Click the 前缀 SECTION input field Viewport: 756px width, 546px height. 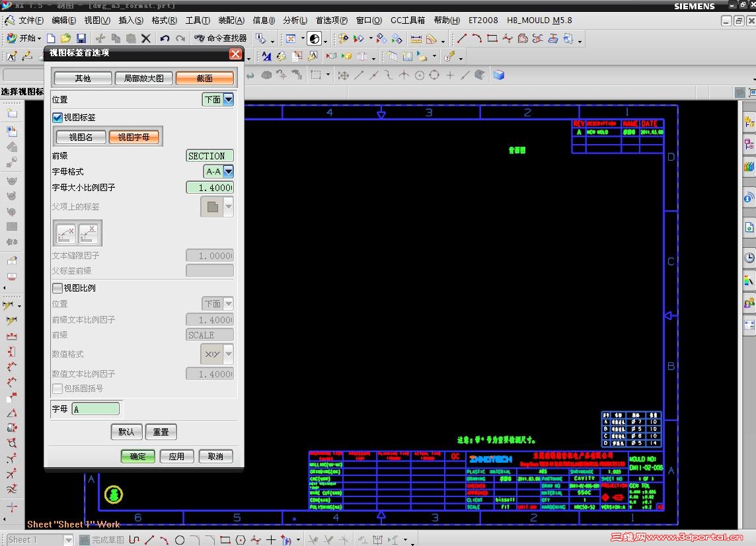[209, 156]
